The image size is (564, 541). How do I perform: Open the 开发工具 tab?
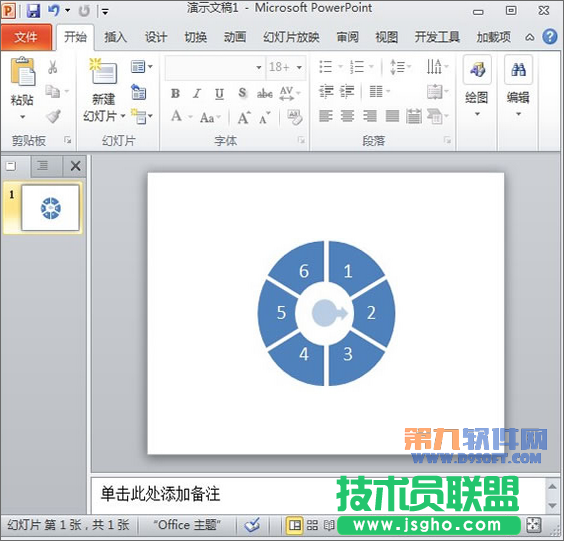click(x=437, y=37)
